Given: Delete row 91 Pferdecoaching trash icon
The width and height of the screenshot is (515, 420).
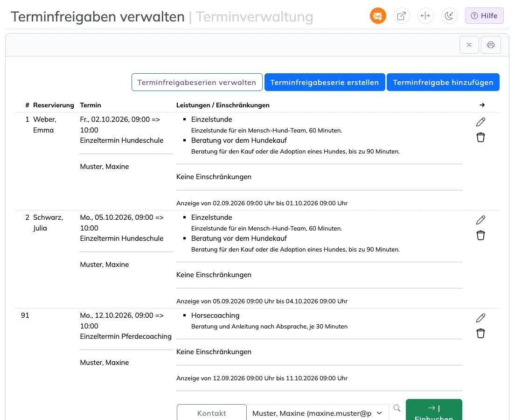Looking at the screenshot, I should point(480,333).
